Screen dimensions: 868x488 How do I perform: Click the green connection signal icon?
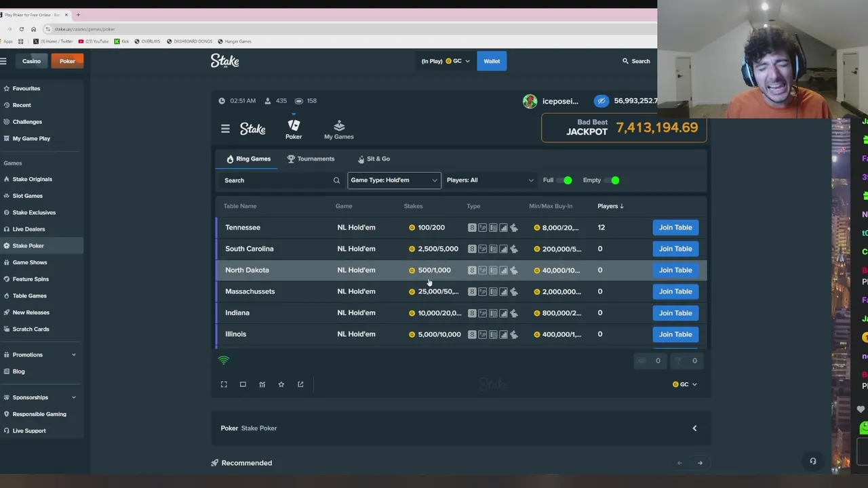coord(224,360)
